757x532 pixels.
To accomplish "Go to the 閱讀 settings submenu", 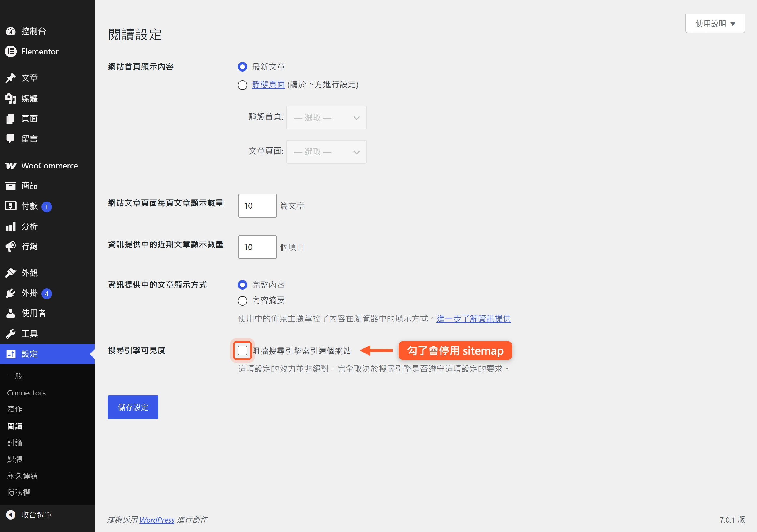I will (15, 426).
